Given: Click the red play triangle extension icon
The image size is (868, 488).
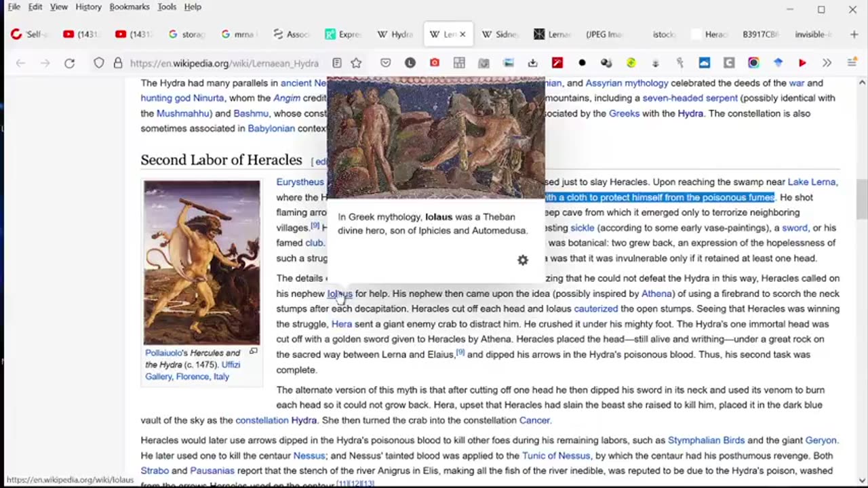Looking at the screenshot, I should coord(802,63).
